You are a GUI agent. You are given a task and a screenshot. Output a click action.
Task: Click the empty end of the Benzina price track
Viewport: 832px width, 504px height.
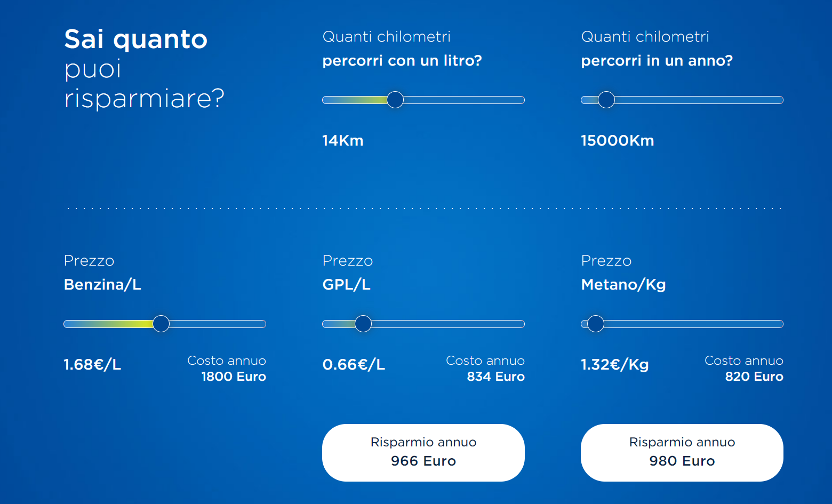pos(218,324)
